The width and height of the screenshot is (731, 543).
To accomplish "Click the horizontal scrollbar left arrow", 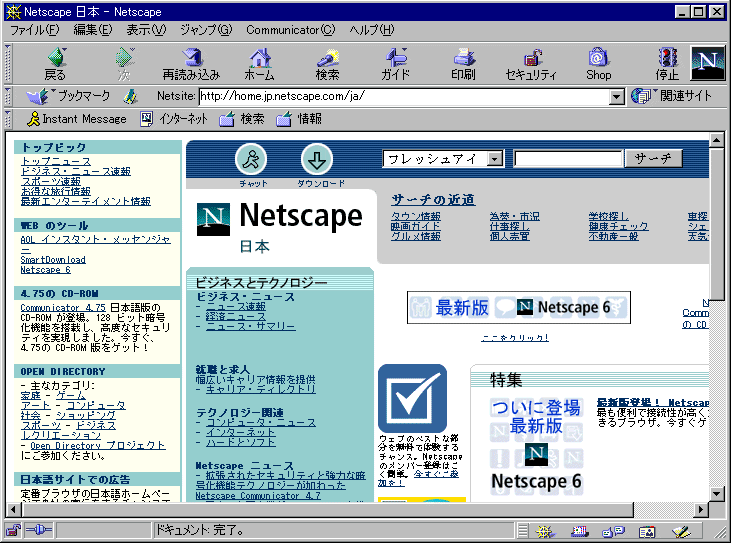I will [x=14, y=510].
